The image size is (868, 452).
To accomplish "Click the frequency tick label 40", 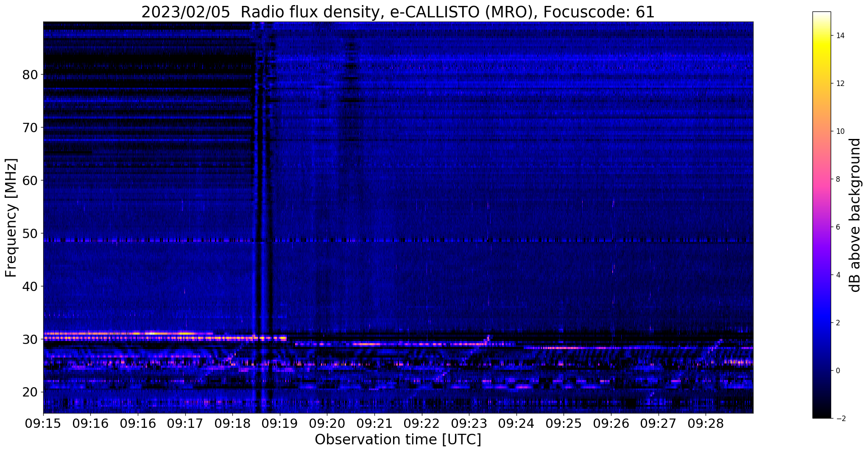I will tap(30, 286).
